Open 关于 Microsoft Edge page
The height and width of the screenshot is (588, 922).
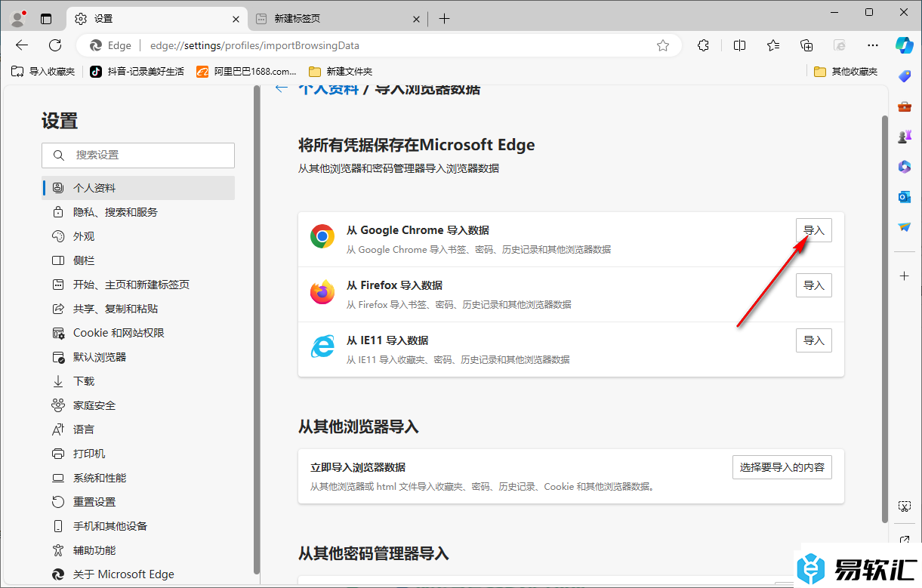click(x=138, y=574)
